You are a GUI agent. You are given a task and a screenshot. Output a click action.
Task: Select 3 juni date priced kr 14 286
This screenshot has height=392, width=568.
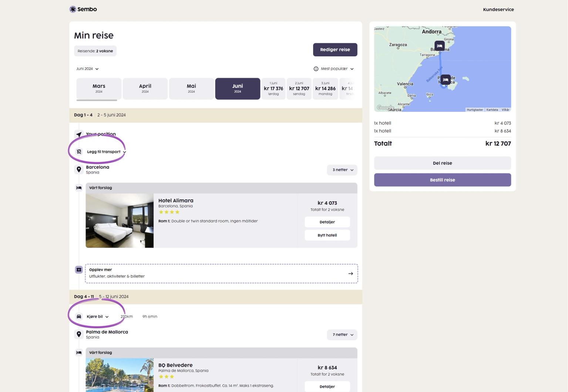325,88
